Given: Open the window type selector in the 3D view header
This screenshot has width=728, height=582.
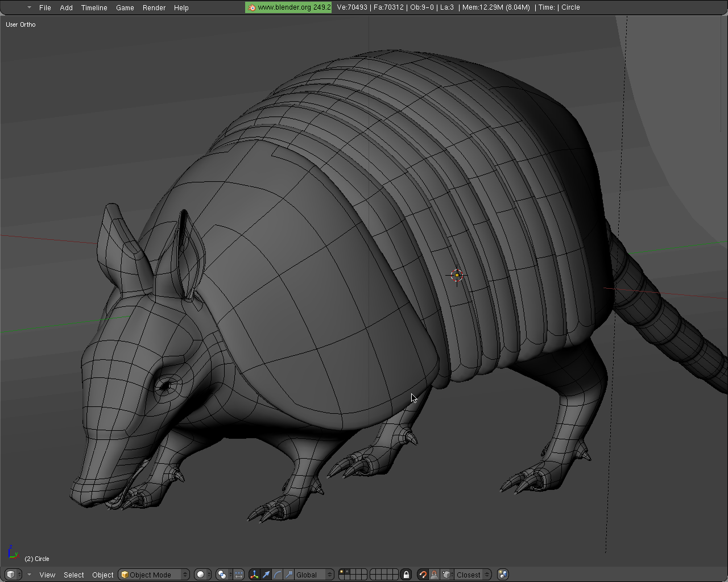Looking at the screenshot, I should click(14, 575).
